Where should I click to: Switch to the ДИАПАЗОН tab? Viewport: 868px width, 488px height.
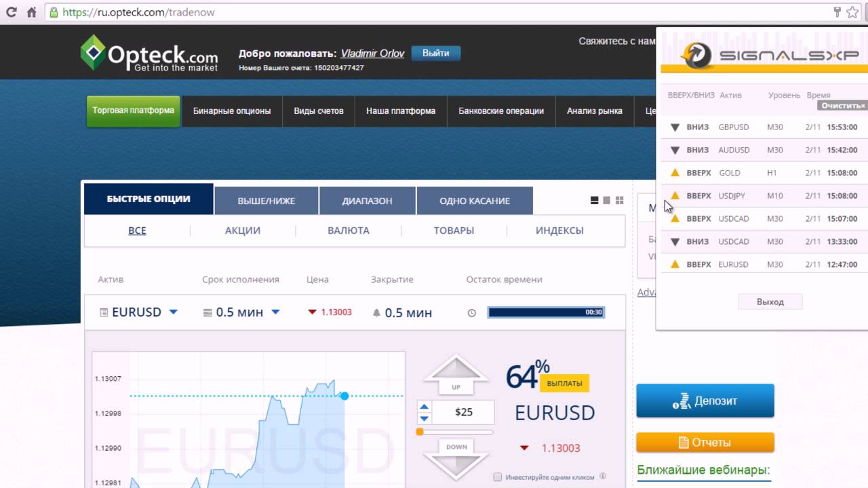[367, 201]
